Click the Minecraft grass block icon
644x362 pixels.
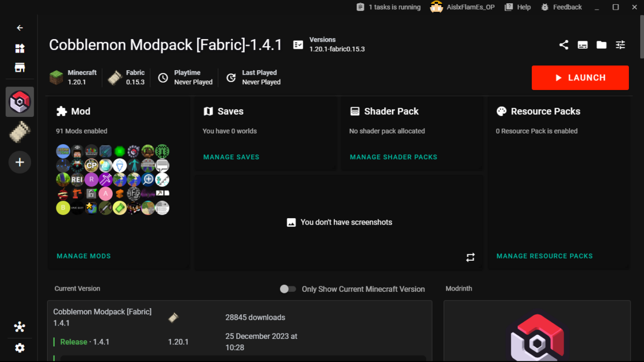click(x=56, y=77)
